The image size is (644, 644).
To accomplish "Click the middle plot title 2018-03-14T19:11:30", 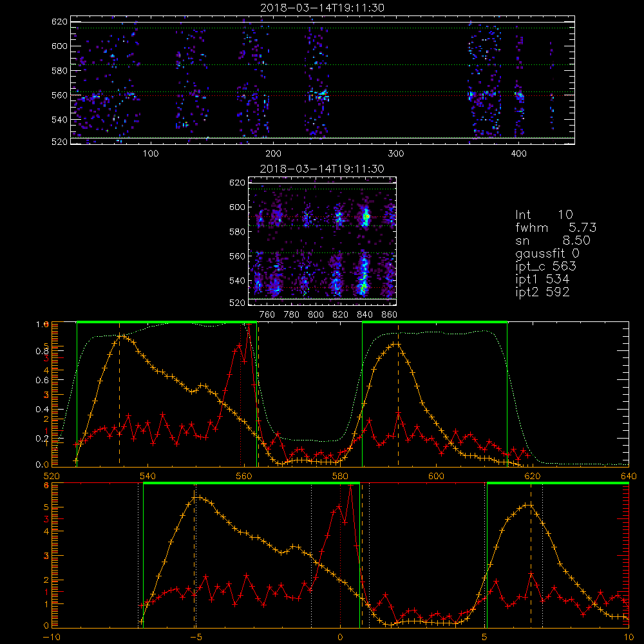I will [323, 169].
